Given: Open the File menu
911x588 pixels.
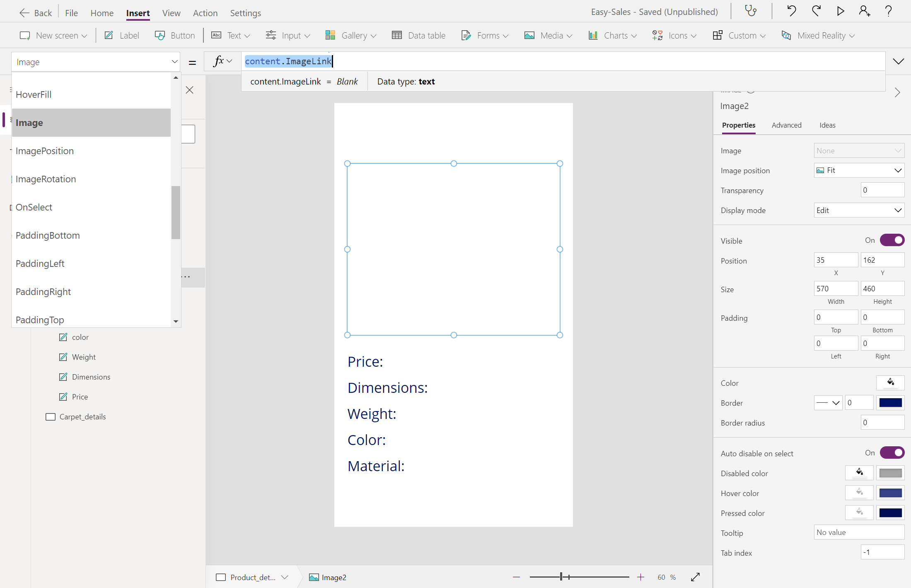Looking at the screenshot, I should point(71,13).
